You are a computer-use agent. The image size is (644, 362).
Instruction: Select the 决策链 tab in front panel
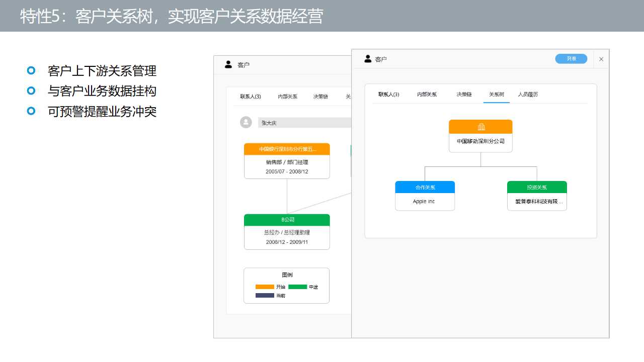(x=463, y=95)
